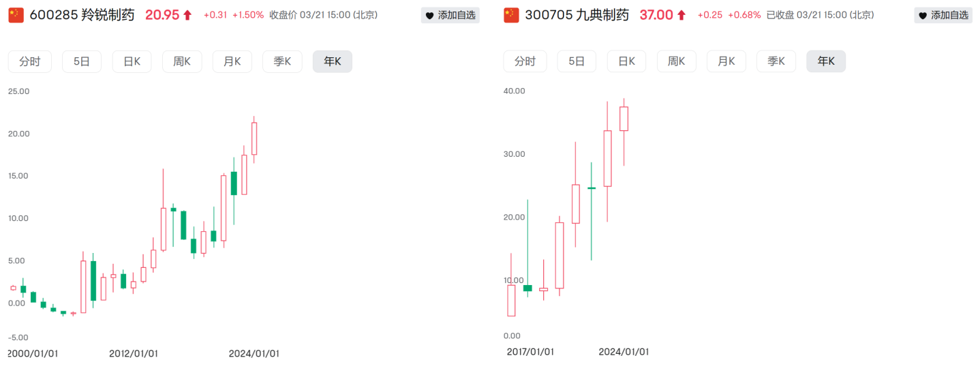Switch 九典制药 chart to 5日 view

tap(577, 61)
